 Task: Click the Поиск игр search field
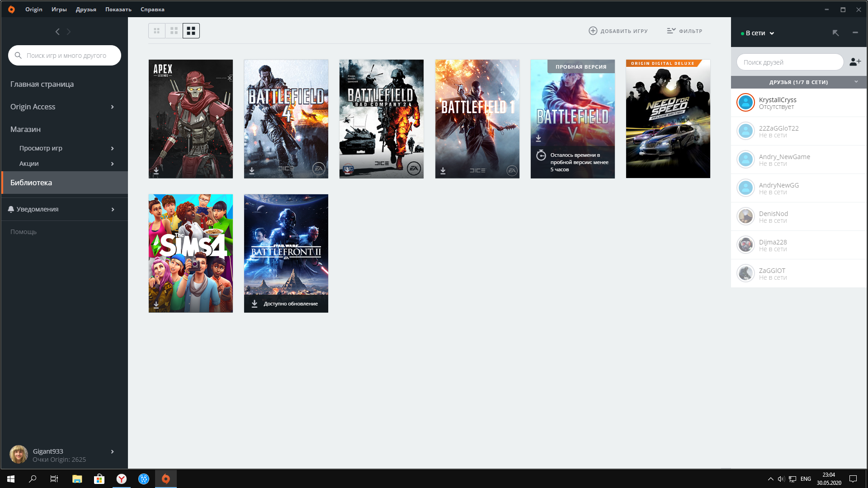(x=65, y=56)
